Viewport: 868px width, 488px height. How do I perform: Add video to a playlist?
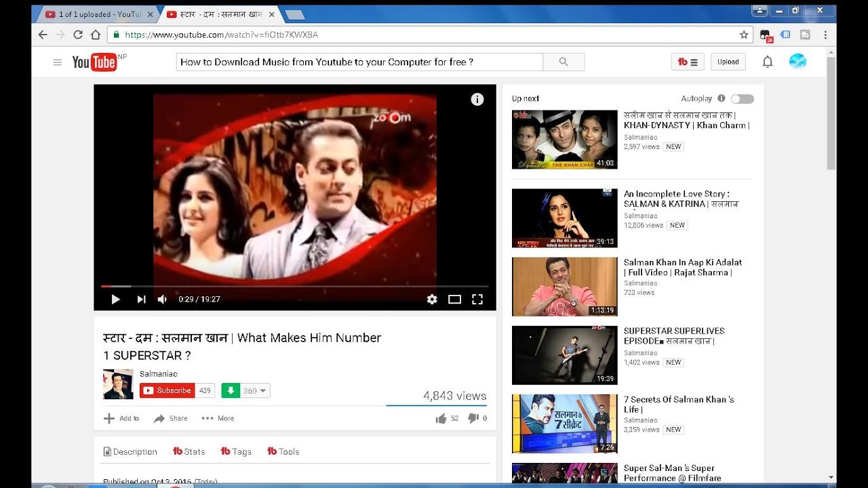121,418
